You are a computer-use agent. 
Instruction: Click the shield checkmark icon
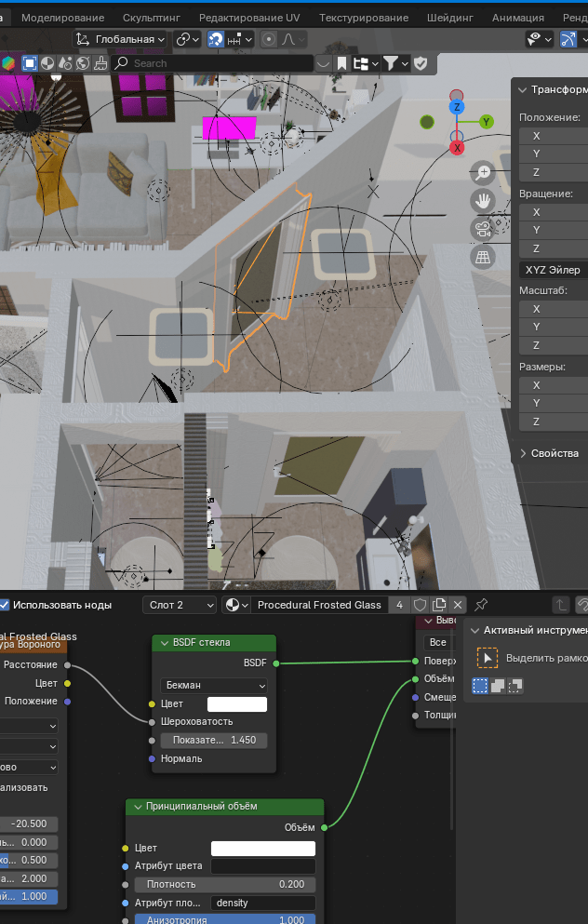point(421,63)
